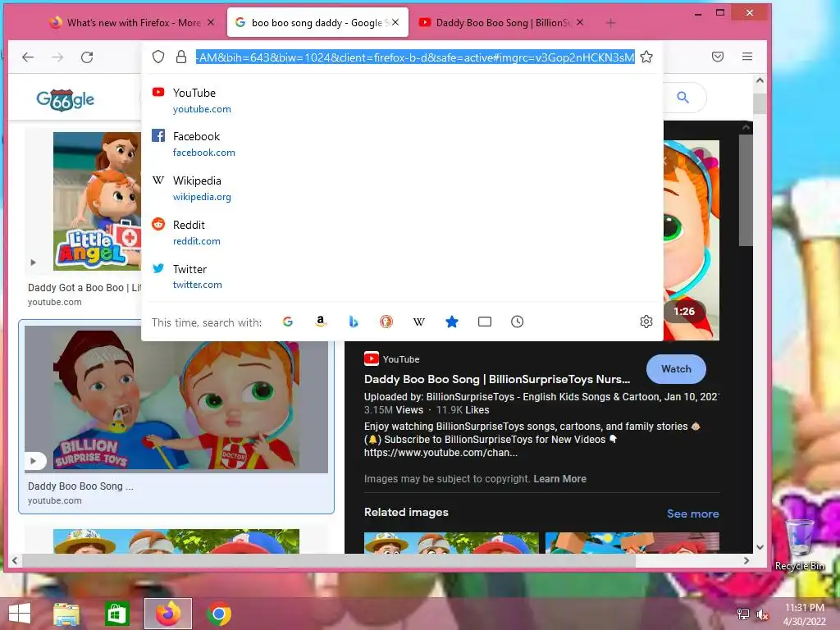Bookmark this page with the star

pos(646,57)
